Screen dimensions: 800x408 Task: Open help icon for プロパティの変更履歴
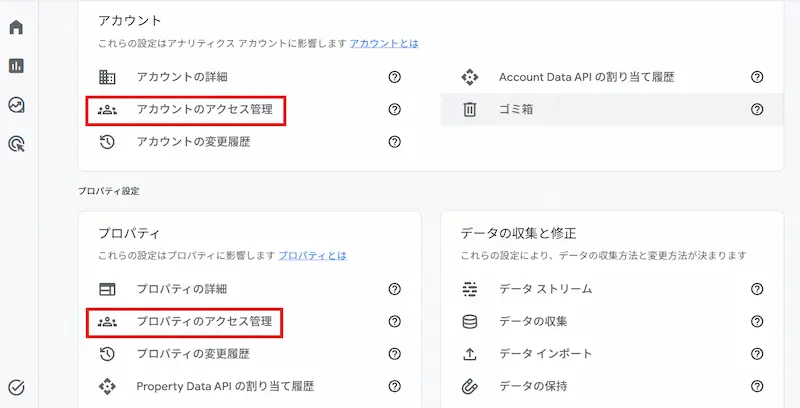point(394,354)
